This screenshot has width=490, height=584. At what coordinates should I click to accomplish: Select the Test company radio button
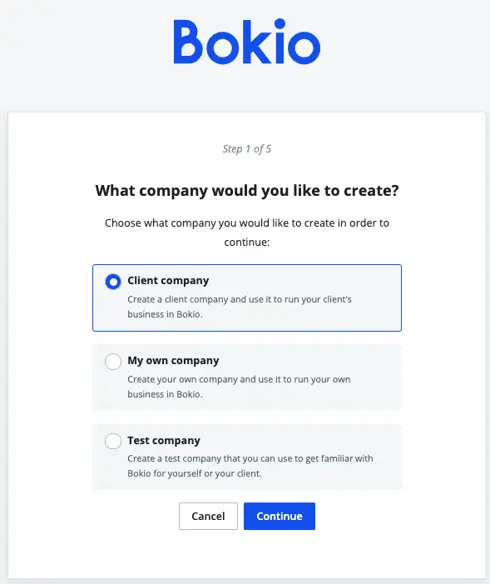[x=113, y=441]
